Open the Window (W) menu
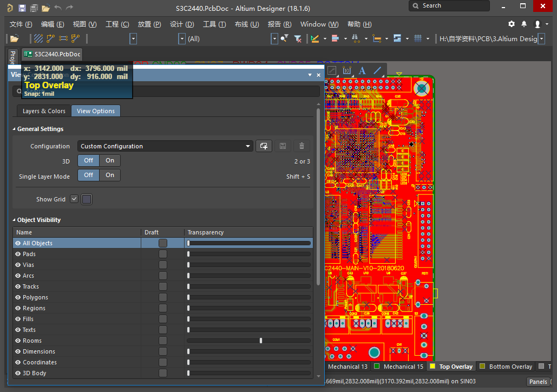The height and width of the screenshot is (392, 557). click(x=319, y=24)
